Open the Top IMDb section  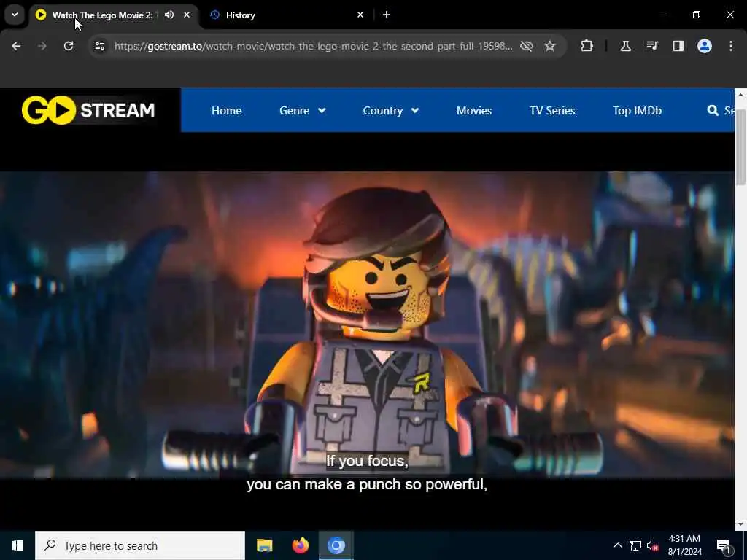point(637,111)
